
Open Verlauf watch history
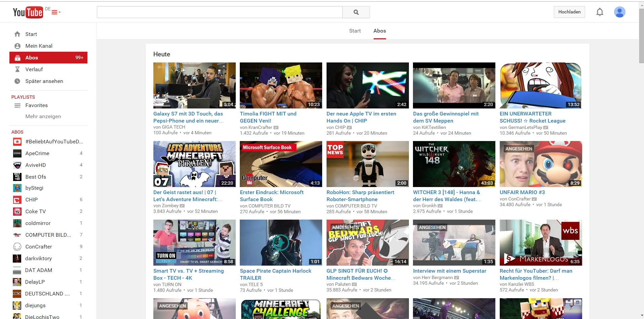coord(48,70)
